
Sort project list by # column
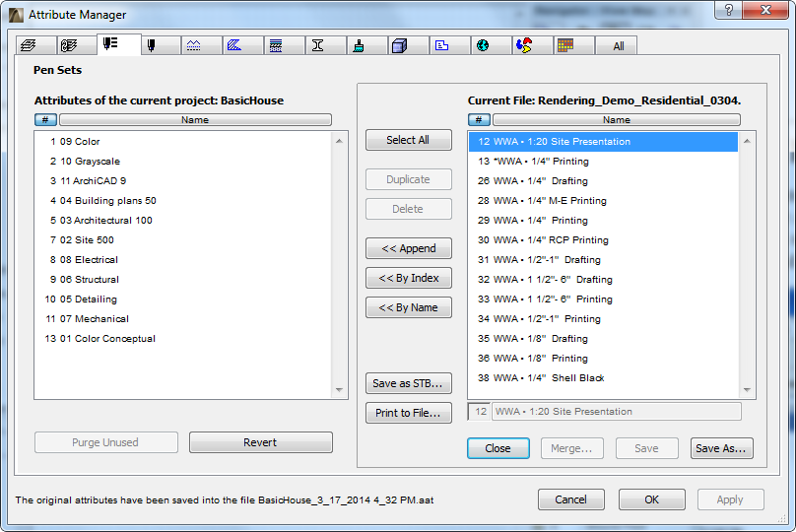point(45,120)
